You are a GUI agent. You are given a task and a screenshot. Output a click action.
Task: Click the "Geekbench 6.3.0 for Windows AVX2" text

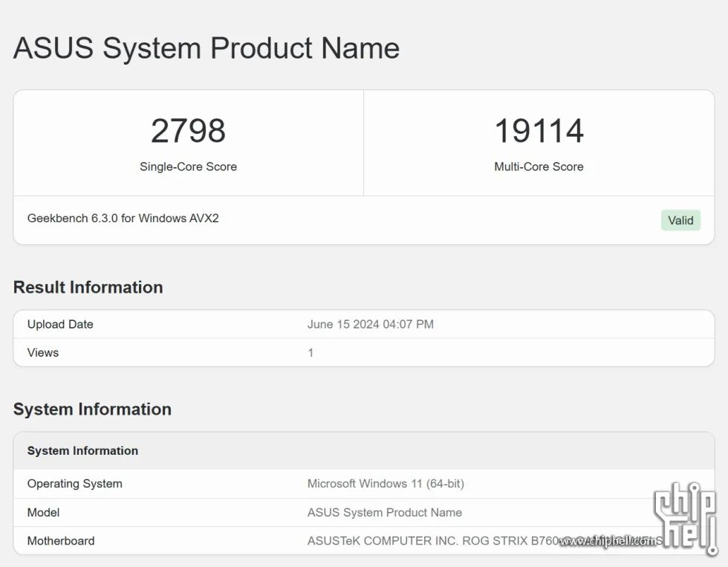(123, 218)
